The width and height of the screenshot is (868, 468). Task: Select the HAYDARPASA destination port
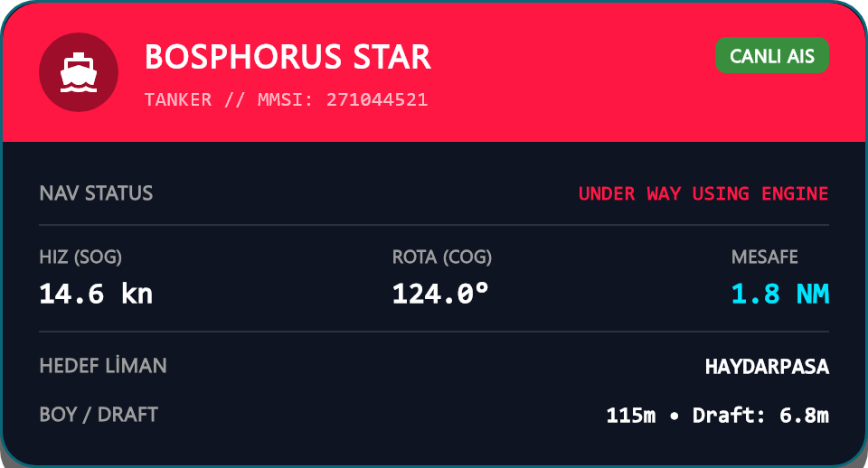coord(767,366)
